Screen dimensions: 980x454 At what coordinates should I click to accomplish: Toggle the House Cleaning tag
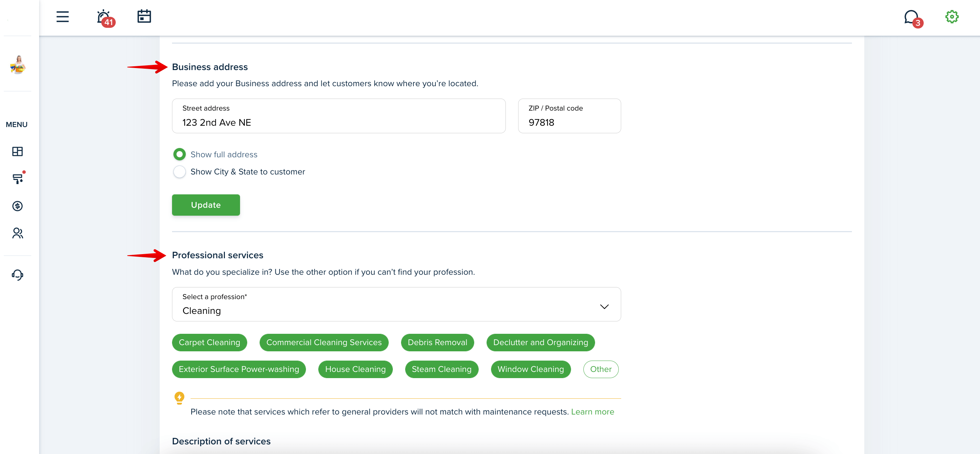355,369
